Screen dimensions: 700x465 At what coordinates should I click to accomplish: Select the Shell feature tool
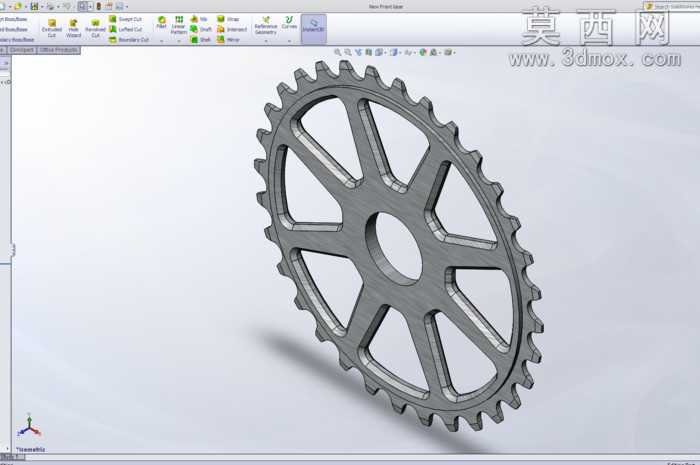pos(200,39)
